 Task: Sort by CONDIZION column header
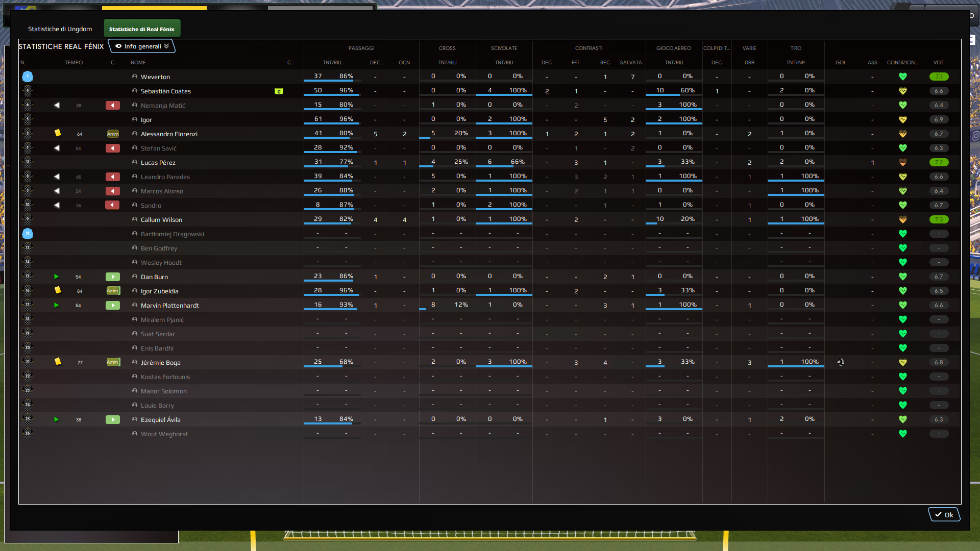pyautogui.click(x=902, y=62)
